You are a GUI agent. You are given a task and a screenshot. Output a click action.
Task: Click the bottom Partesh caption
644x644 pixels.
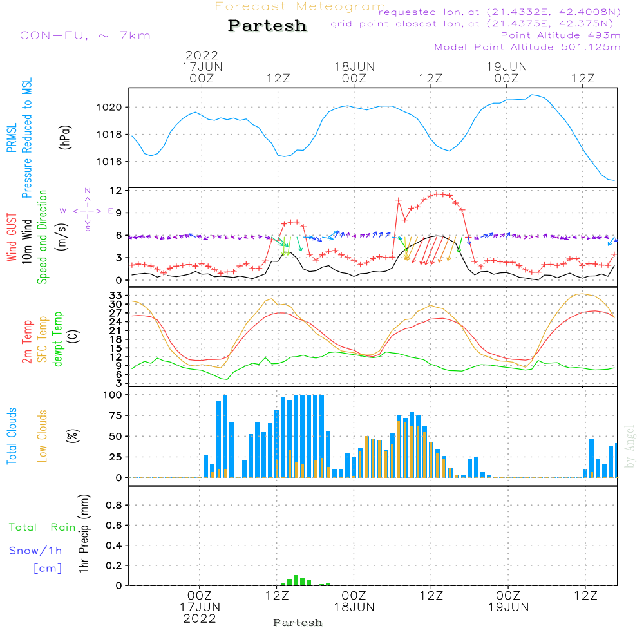tap(298, 623)
